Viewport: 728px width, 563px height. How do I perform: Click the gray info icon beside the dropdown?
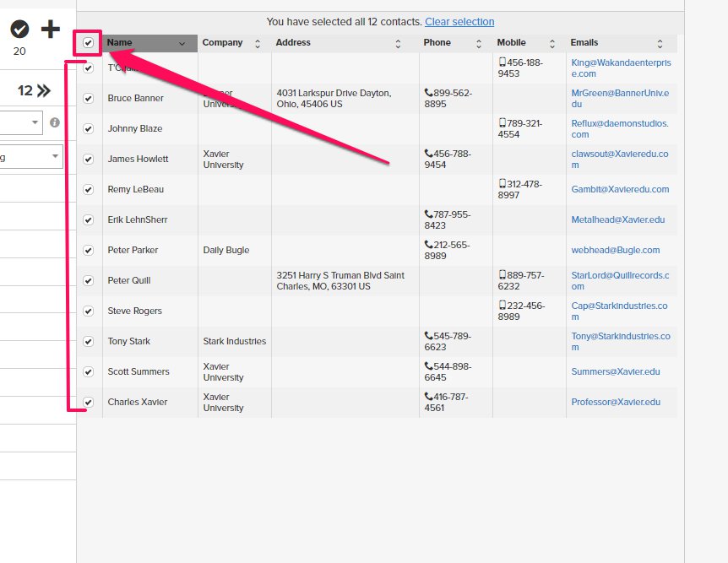point(55,122)
